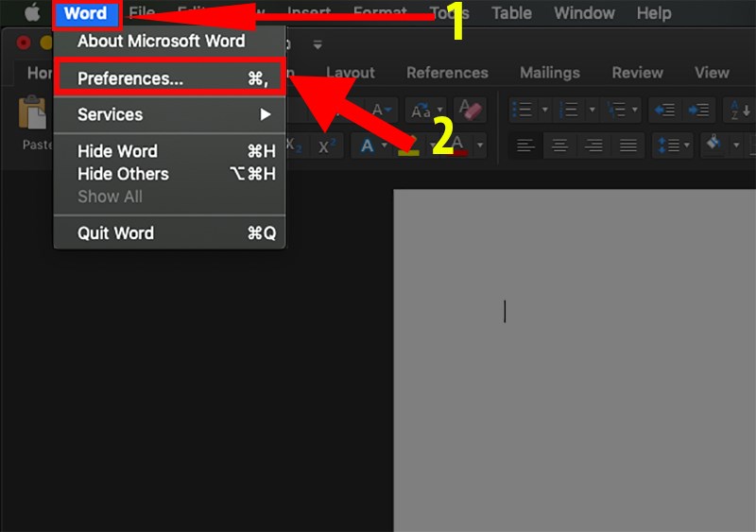Toggle subscript formatting
The width and height of the screenshot is (756, 532).
293,146
